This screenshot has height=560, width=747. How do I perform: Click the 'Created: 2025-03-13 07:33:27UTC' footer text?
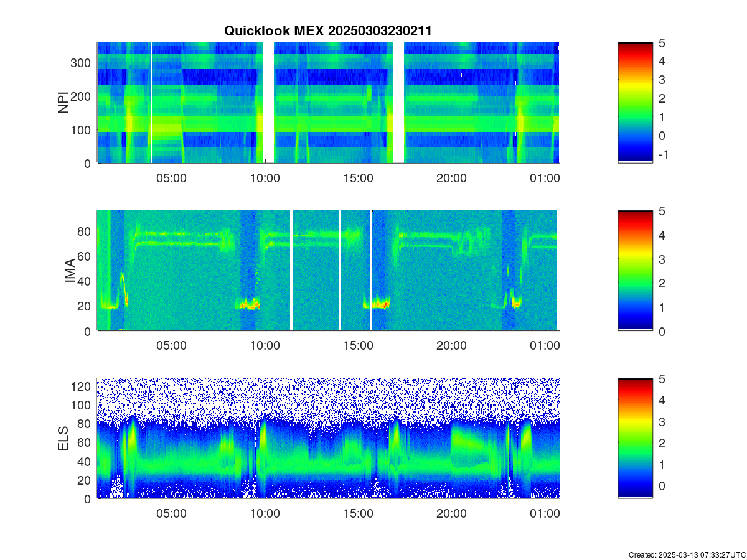click(687, 554)
